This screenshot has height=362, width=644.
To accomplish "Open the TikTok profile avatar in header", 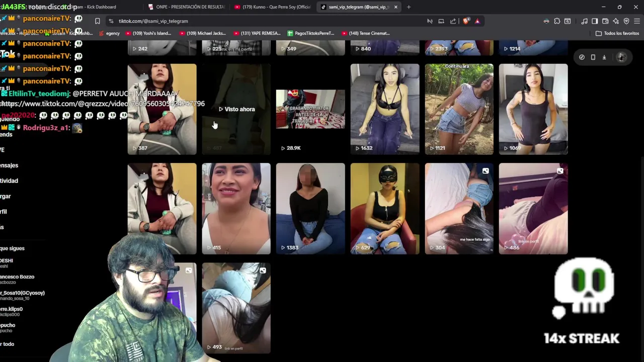I will coord(622,57).
